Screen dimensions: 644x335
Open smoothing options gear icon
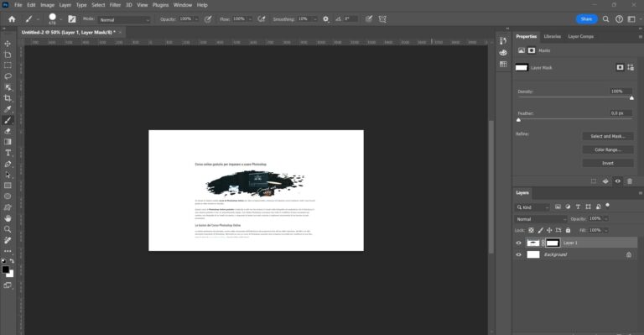coord(325,19)
